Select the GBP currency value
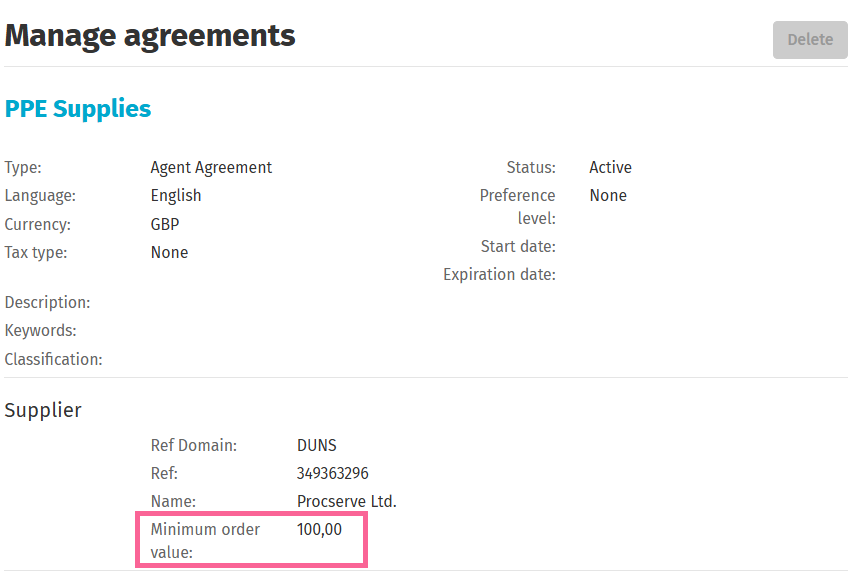Image resolution: width=862 pixels, height=575 pixels. [x=165, y=224]
